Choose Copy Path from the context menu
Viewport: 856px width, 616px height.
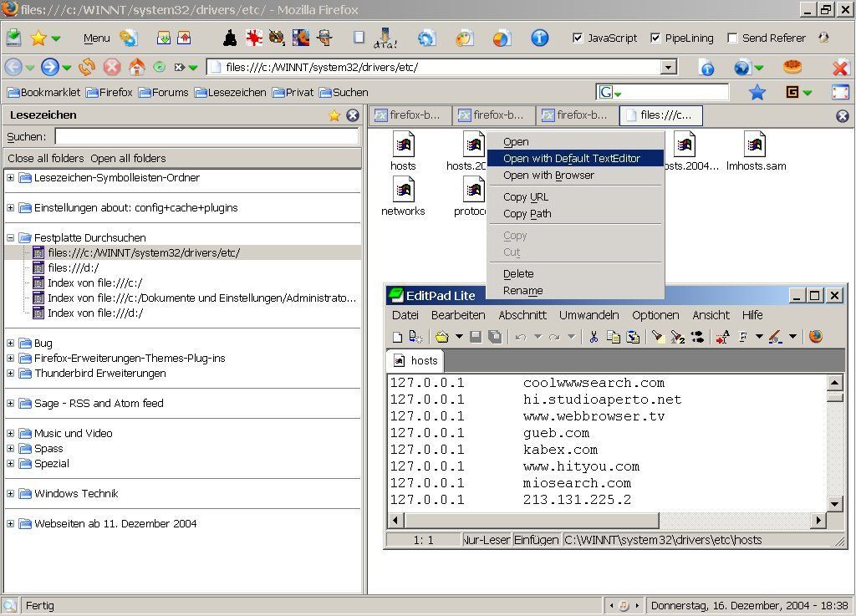tap(575, 214)
